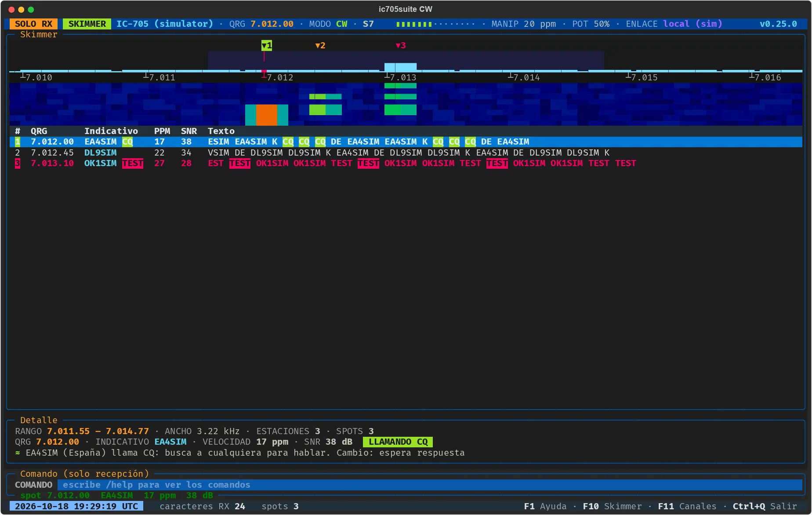Click station marker ▾3 on the spectrum
The width and height of the screenshot is (812, 515).
[400, 45]
